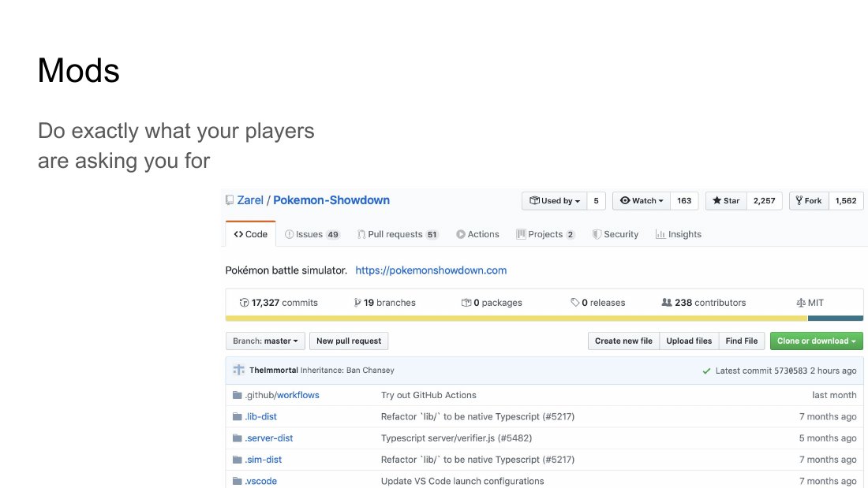View the 0 packages page
The height and width of the screenshot is (488, 868).
click(x=492, y=303)
